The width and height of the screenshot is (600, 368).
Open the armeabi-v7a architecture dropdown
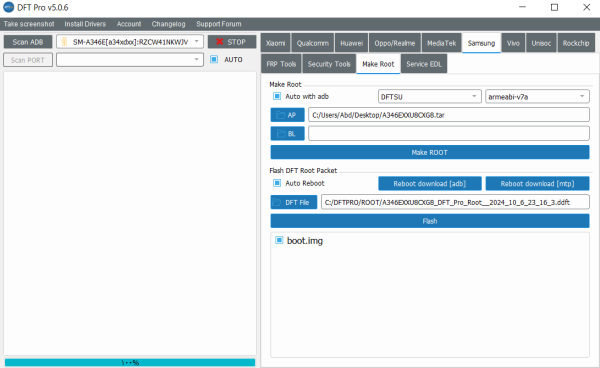(537, 97)
